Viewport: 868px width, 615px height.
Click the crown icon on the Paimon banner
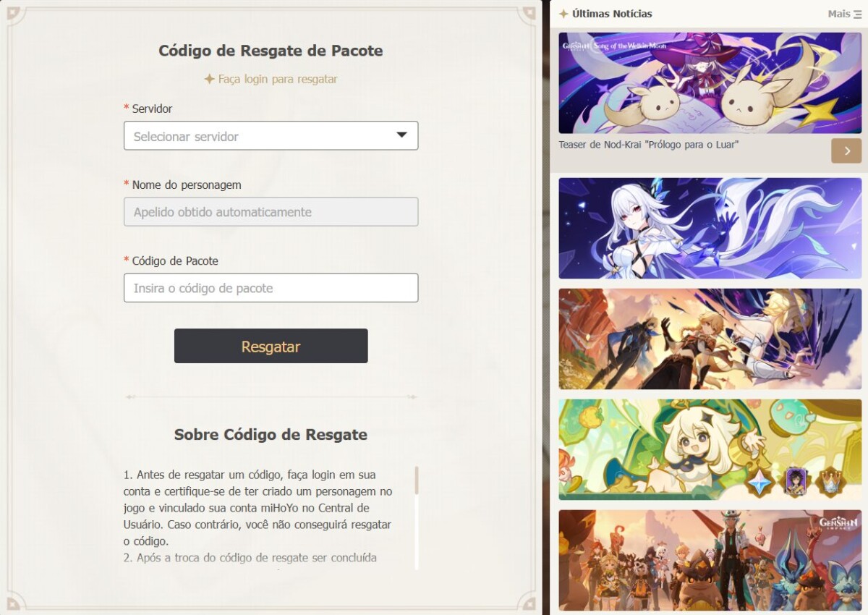[x=830, y=483]
